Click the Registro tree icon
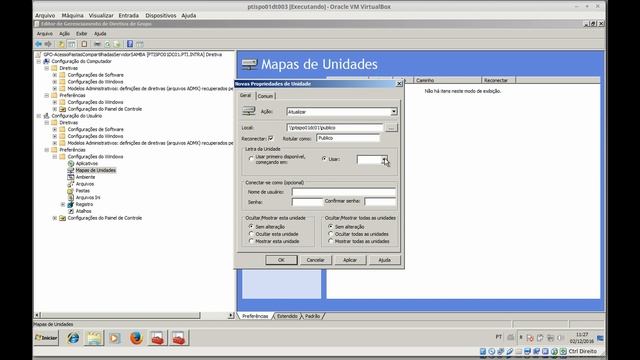Viewport: 640px width, 360px height. [71, 204]
